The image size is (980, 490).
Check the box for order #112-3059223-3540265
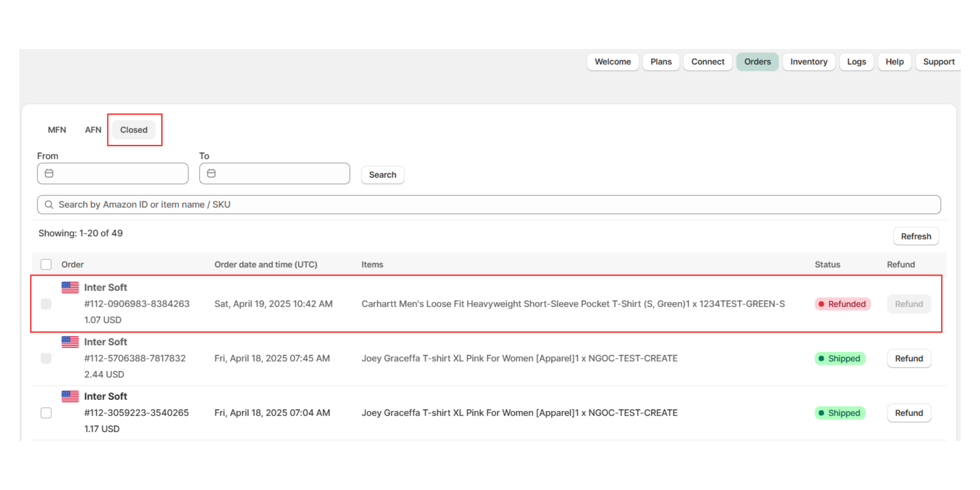46,413
